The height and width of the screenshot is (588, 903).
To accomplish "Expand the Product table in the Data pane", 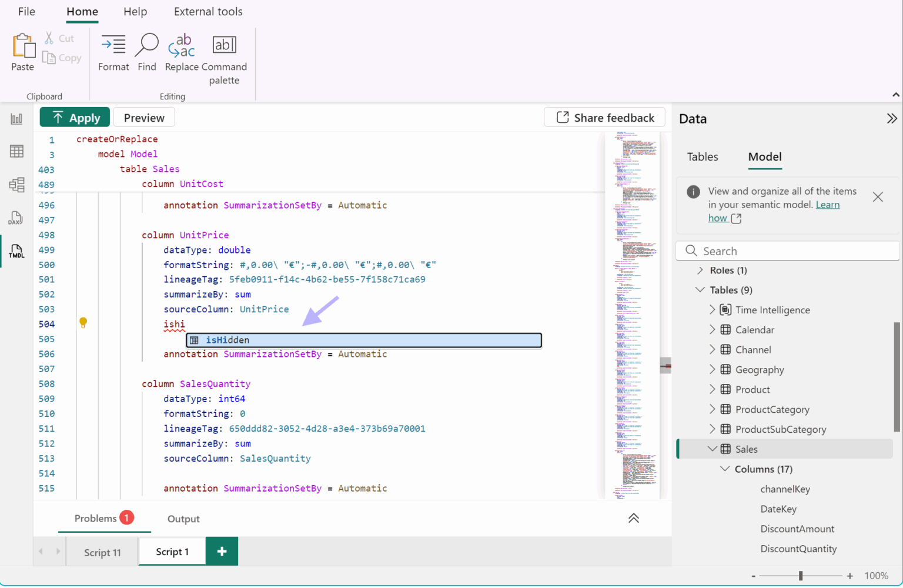I will pyautogui.click(x=712, y=389).
